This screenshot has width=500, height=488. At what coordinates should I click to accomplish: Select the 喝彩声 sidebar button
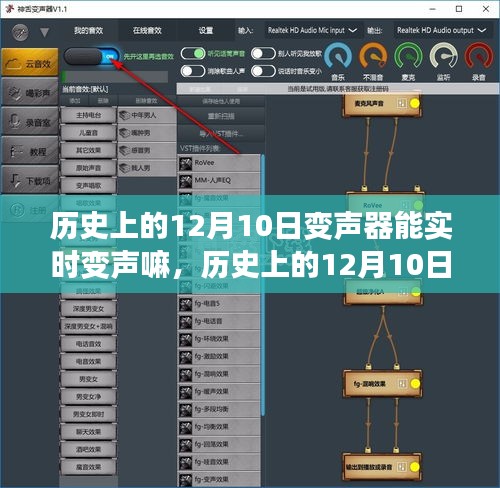tap(30, 92)
